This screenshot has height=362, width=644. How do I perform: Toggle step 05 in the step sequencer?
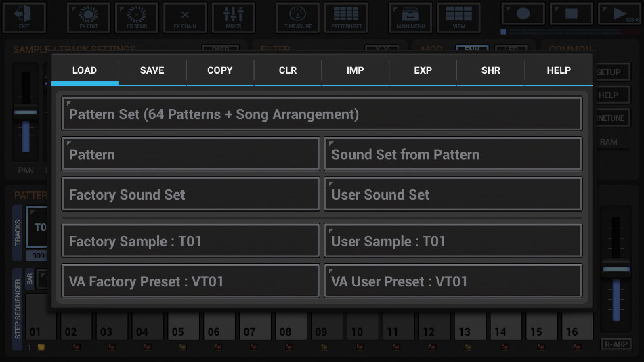coord(177,326)
